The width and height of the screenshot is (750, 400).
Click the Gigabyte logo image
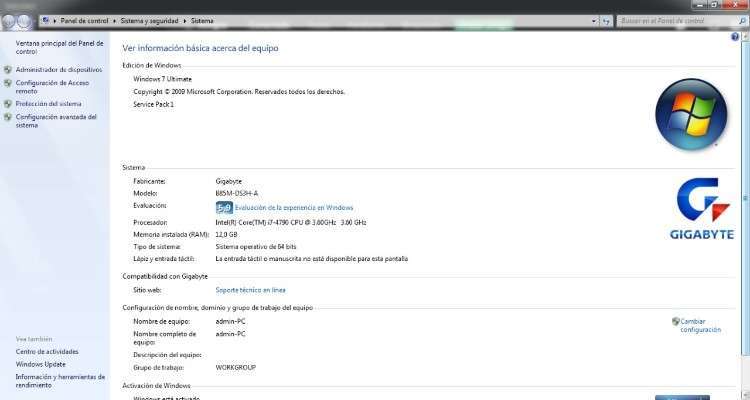(706, 208)
